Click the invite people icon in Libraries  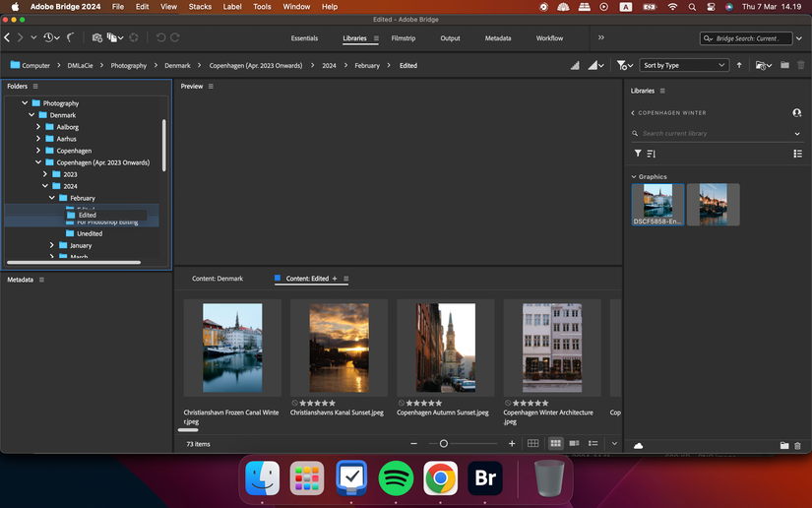[x=796, y=113]
